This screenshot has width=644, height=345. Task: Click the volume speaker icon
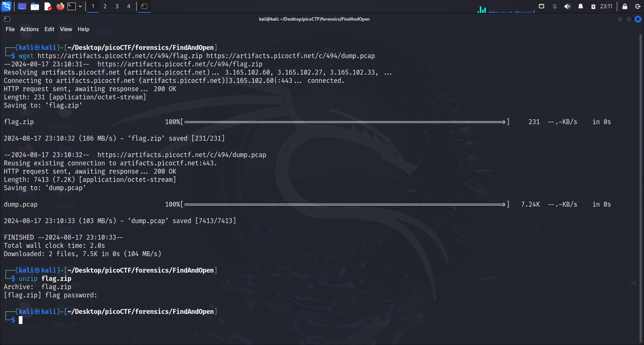point(568,6)
